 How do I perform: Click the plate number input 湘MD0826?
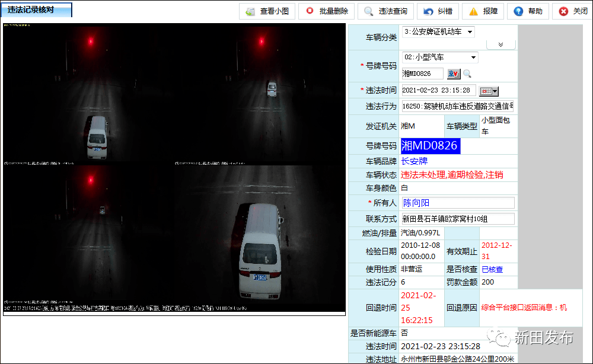[422, 74]
